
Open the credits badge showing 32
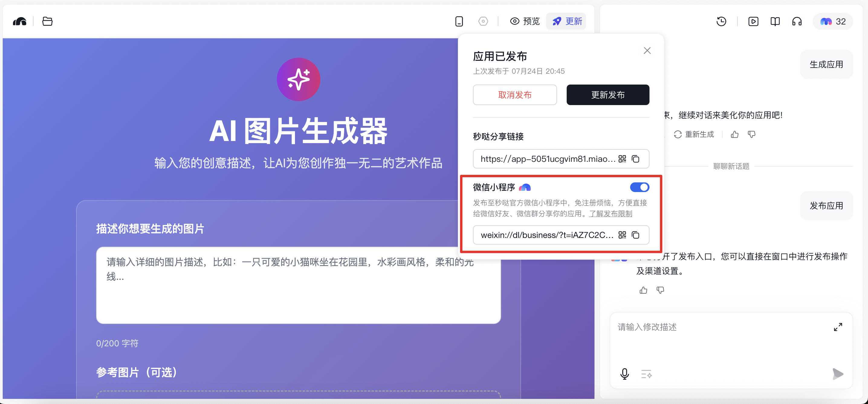click(833, 21)
